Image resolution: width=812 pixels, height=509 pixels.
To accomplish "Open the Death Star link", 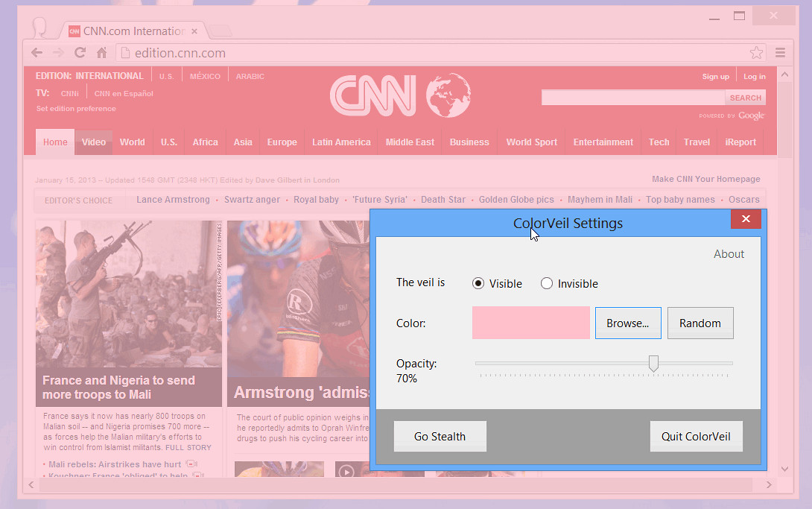I will (x=443, y=200).
